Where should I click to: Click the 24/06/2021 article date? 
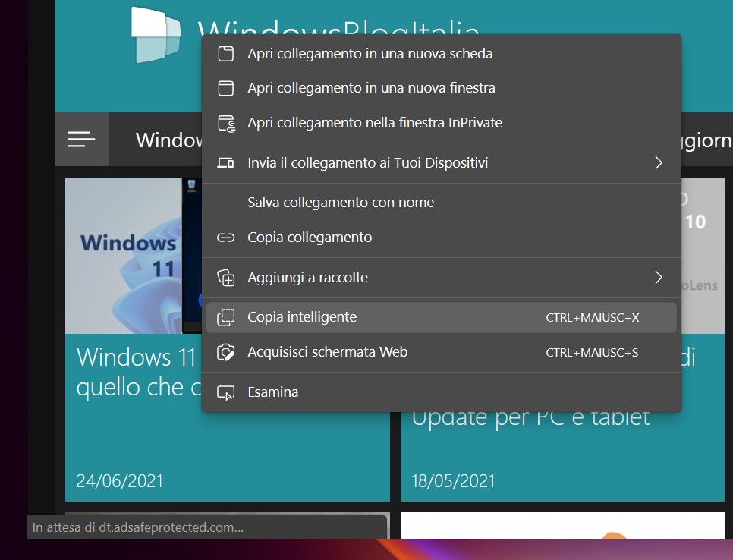coord(120,481)
